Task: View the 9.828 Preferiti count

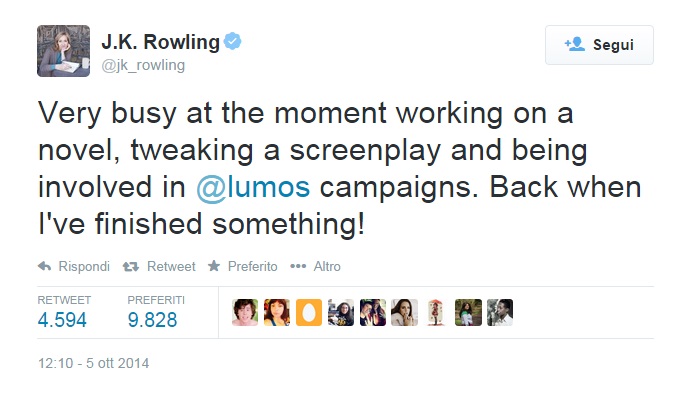Action: 152,320
